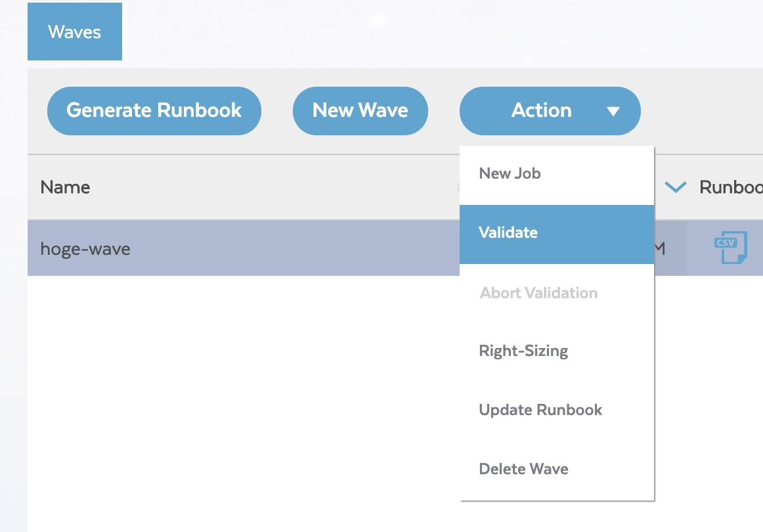
Task: Select the hoge-wave row name
Action: click(85, 249)
